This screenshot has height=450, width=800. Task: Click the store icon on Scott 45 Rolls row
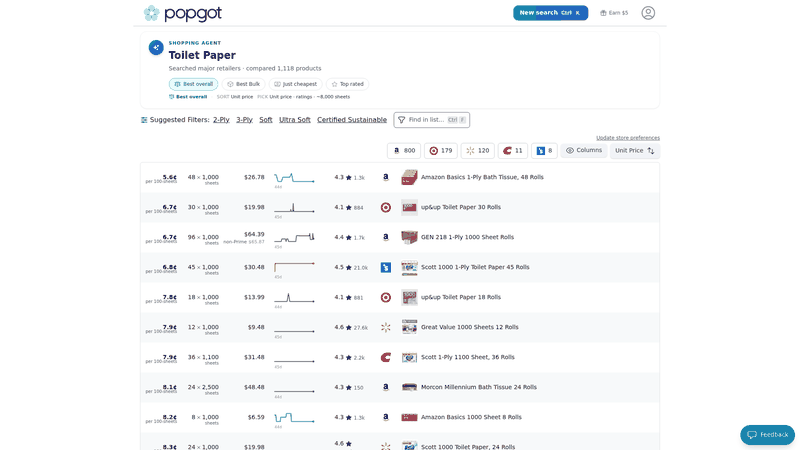click(386, 267)
